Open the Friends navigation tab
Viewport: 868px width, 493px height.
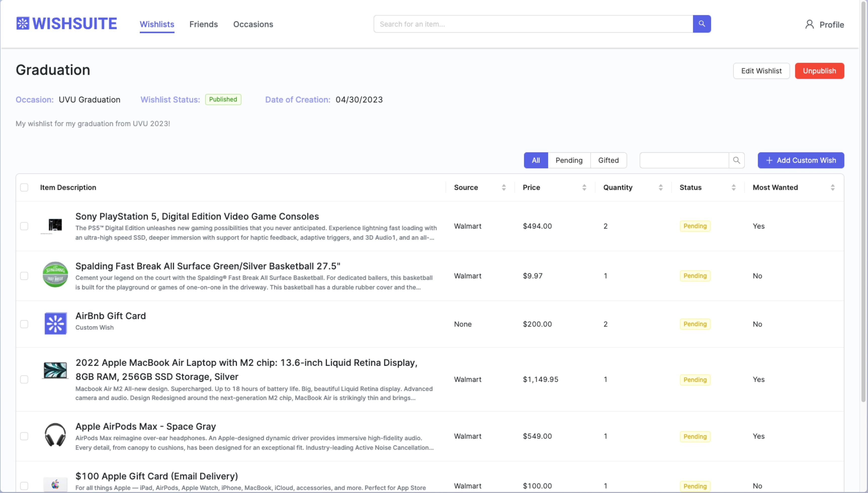click(203, 24)
